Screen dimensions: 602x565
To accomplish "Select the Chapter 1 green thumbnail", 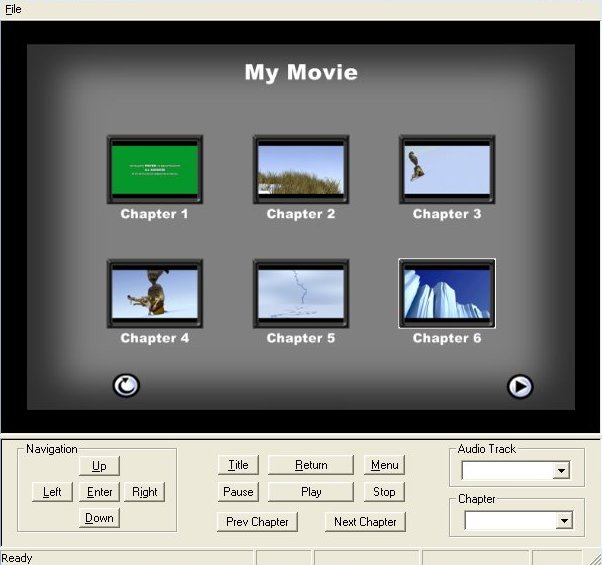I will pos(155,170).
